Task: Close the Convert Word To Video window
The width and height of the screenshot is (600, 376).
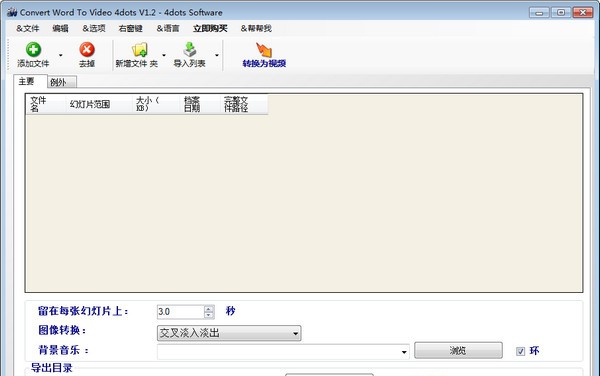Action: 583,13
